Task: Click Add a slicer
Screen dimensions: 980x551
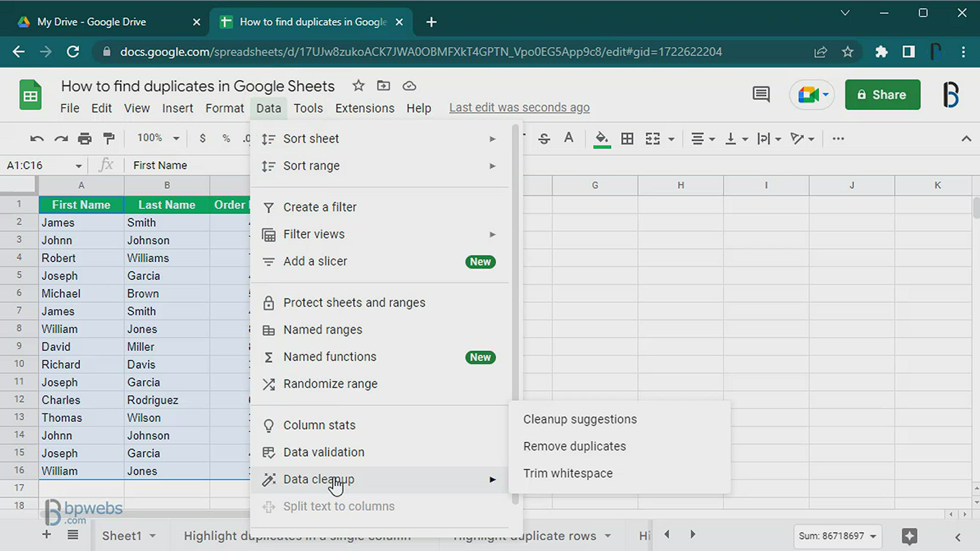Action: [381, 261]
